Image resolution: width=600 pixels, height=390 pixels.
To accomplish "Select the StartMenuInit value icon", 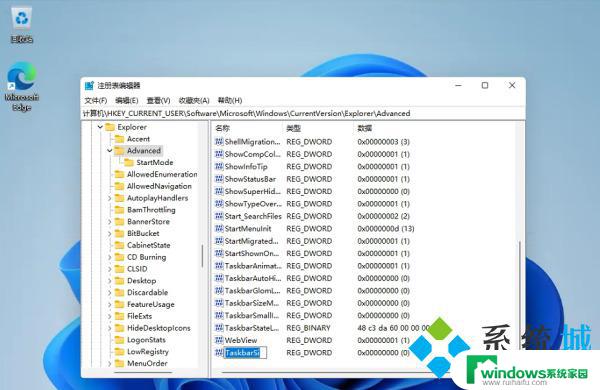I will tap(219, 229).
